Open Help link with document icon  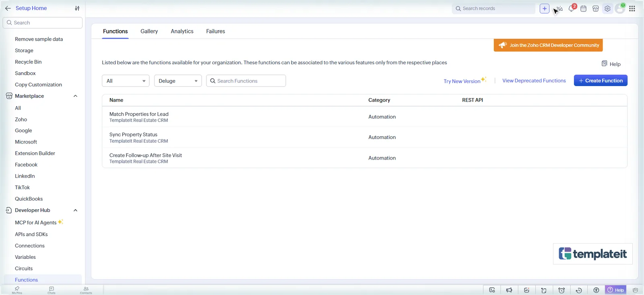611,64
